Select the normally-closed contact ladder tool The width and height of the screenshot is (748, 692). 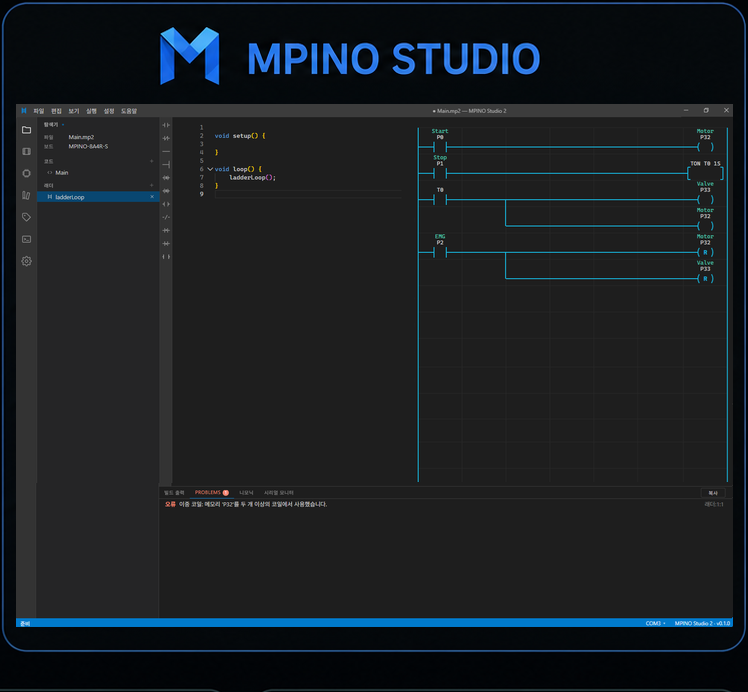pyautogui.click(x=166, y=138)
